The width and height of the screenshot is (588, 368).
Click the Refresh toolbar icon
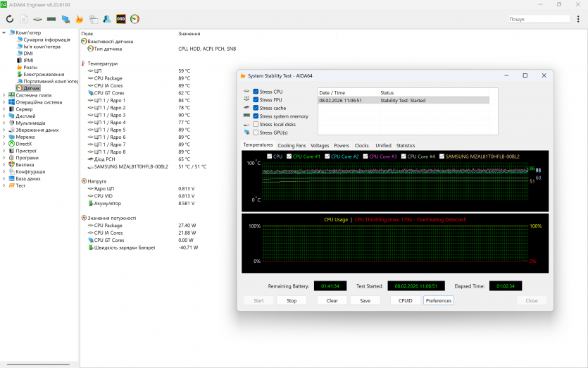[x=10, y=19]
